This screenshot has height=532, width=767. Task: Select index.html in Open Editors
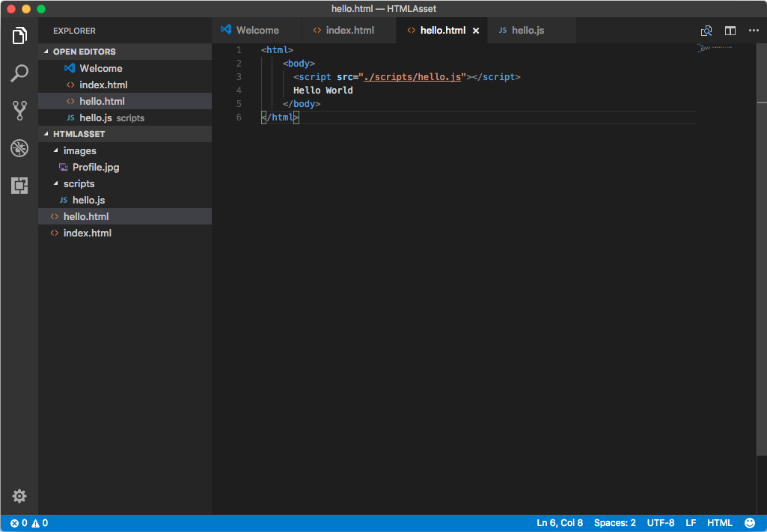point(125,85)
